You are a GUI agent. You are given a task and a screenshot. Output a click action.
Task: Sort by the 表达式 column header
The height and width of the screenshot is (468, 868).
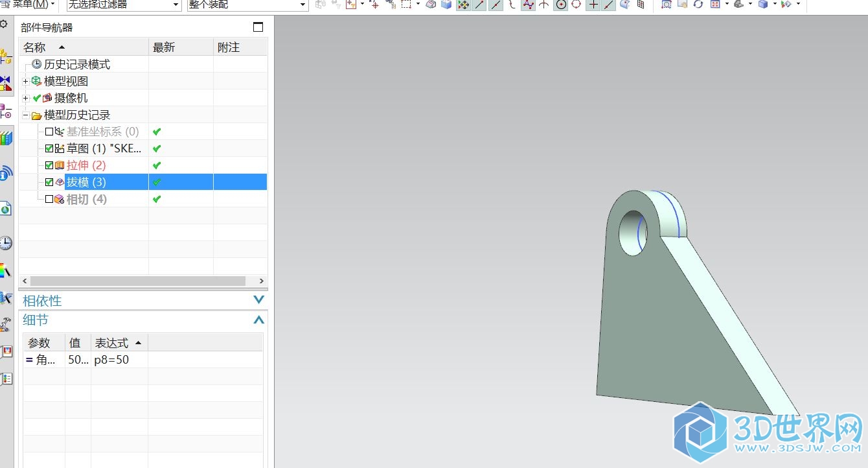(x=119, y=343)
